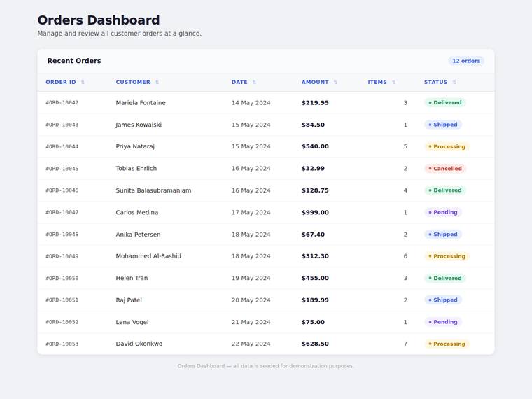
Task: Click the sort icon next to Items
Action: [394, 83]
